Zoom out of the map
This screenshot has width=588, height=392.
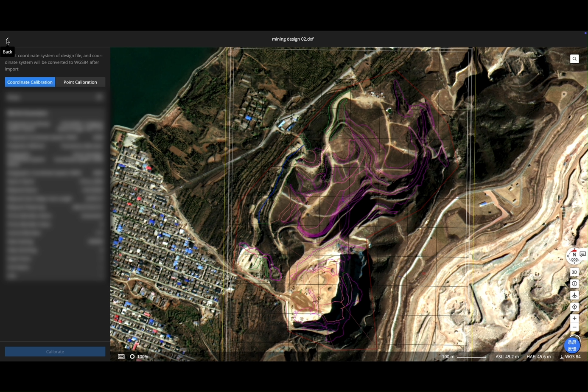574,328
